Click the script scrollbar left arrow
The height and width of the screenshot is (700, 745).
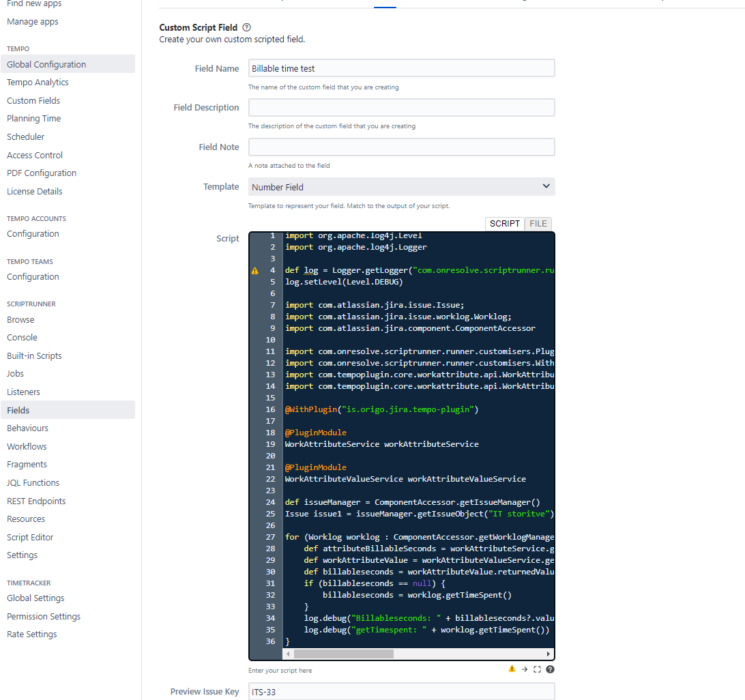288,654
